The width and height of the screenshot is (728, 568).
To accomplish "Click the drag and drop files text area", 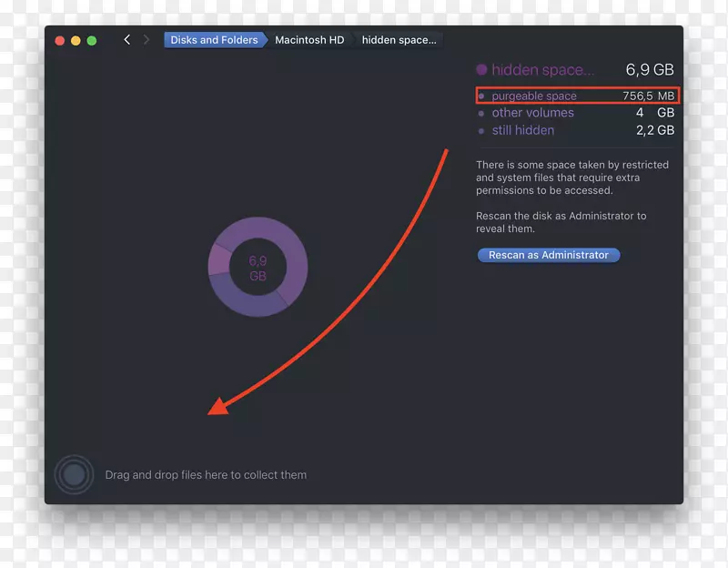I will pos(207,474).
